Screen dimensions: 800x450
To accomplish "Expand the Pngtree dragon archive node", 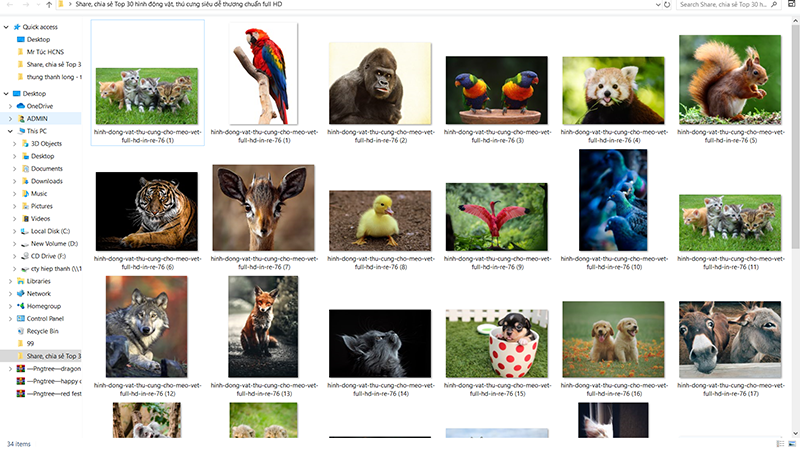I will tap(10, 369).
